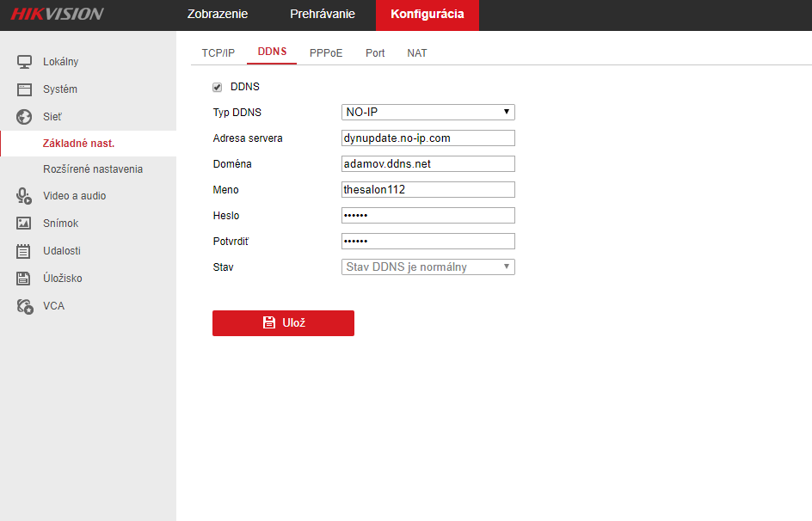Image resolution: width=812 pixels, height=521 pixels.
Task: Click the Stav label
Action: tap(223, 267)
